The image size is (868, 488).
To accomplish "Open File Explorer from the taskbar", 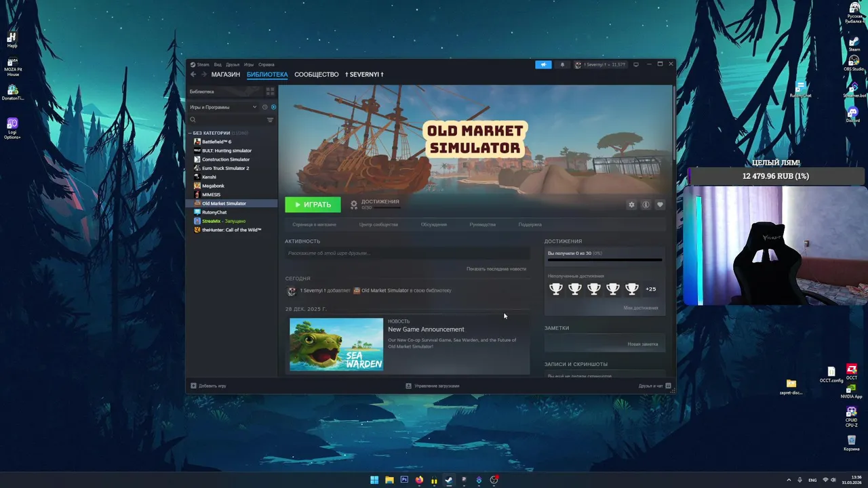I will tap(389, 480).
